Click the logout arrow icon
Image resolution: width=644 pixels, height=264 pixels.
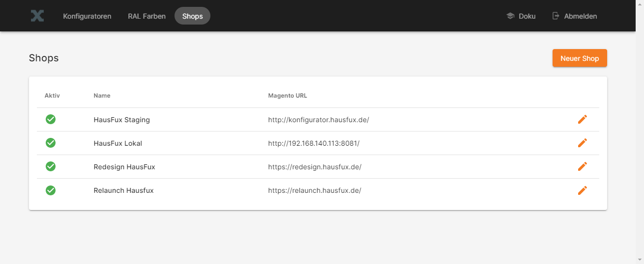pyautogui.click(x=556, y=16)
